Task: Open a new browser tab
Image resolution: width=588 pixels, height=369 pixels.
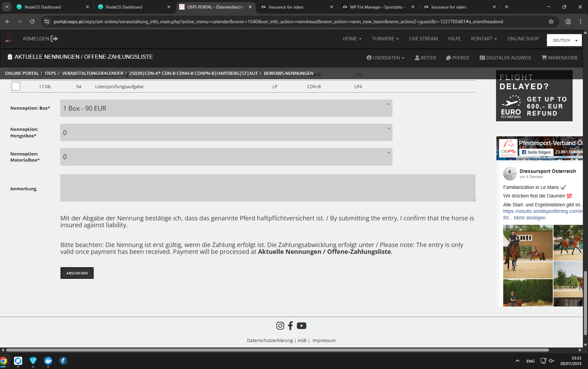Action: coord(507,7)
